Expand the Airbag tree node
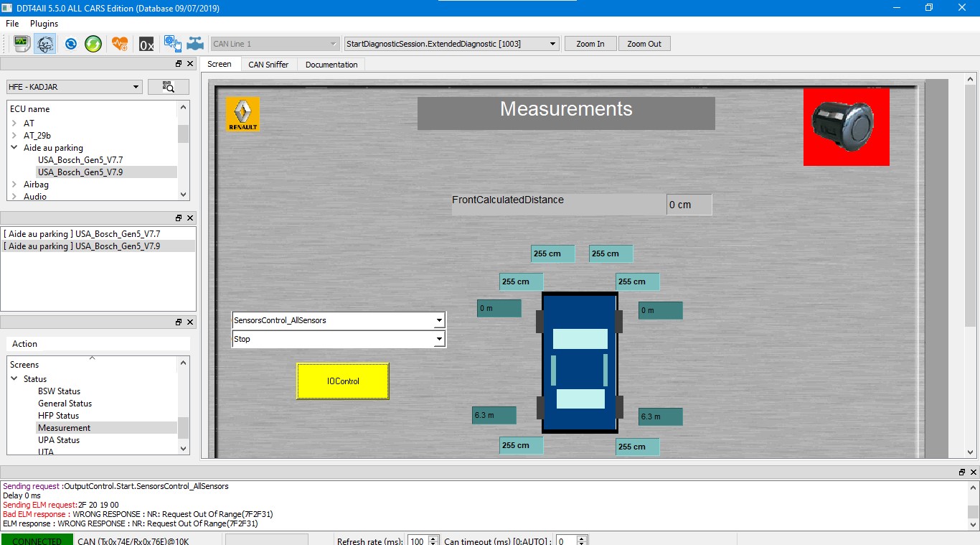This screenshot has height=545, width=980. point(14,185)
